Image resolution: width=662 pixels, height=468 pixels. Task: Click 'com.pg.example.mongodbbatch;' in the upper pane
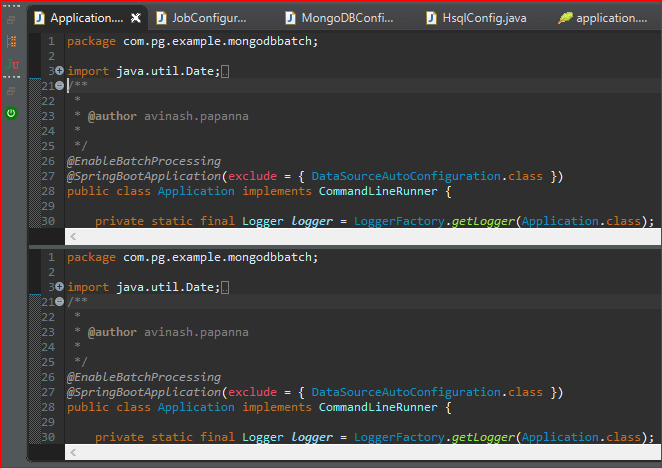point(220,41)
